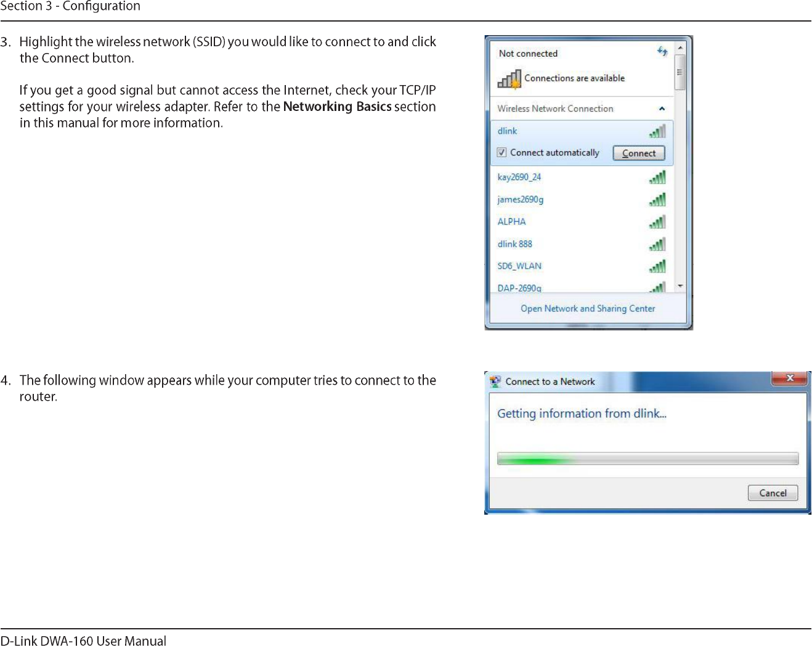The width and height of the screenshot is (812, 646).
Task: Select the SD6_WLAN network
Action: click(x=582, y=266)
